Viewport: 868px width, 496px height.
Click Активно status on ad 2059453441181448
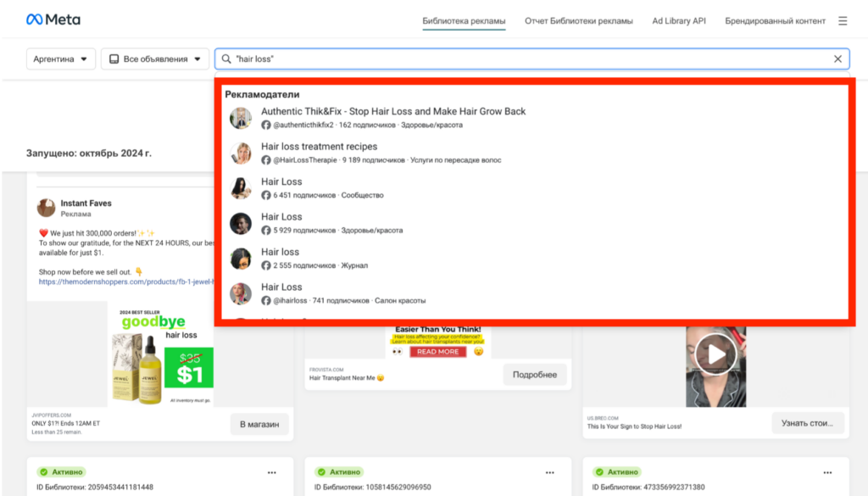tap(61, 472)
